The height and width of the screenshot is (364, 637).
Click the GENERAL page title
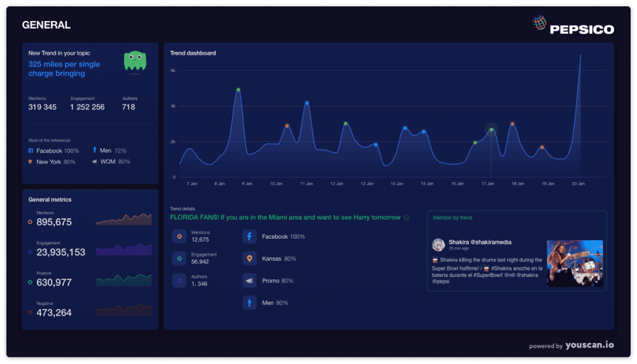pos(46,25)
